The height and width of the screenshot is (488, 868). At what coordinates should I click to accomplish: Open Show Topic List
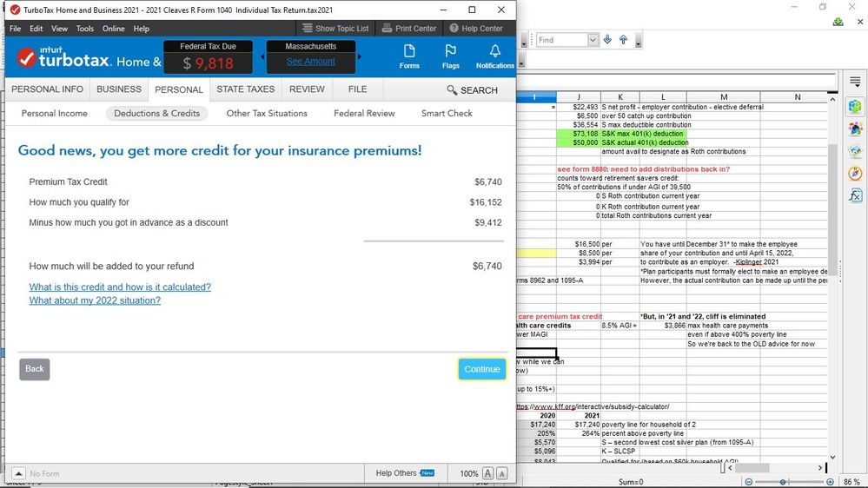click(335, 28)
